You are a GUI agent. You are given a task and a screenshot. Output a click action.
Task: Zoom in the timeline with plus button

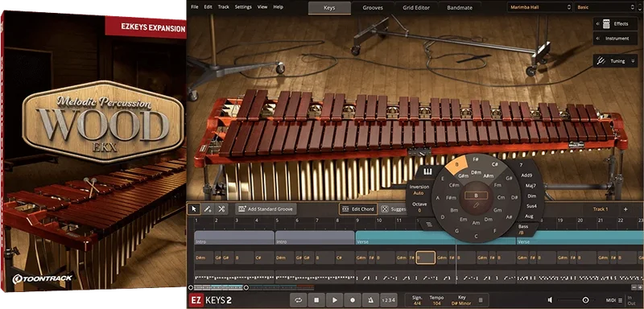[x=640, y=287]
